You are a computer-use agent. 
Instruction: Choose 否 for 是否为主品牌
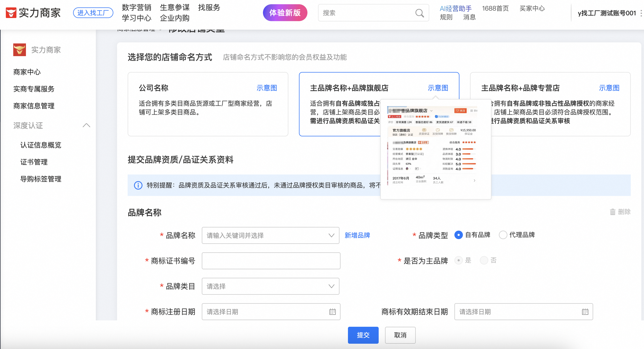[484, 260]
